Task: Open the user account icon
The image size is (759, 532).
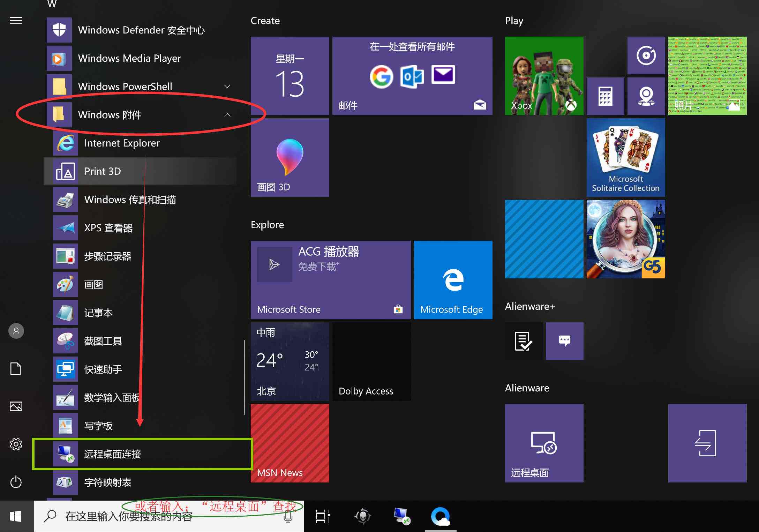Action: [16, 331]
